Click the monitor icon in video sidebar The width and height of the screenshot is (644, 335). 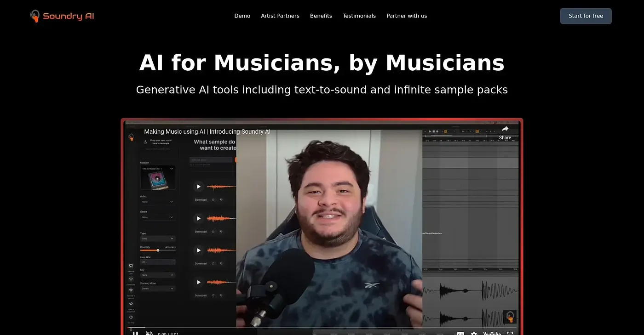[x=131, y=266]
